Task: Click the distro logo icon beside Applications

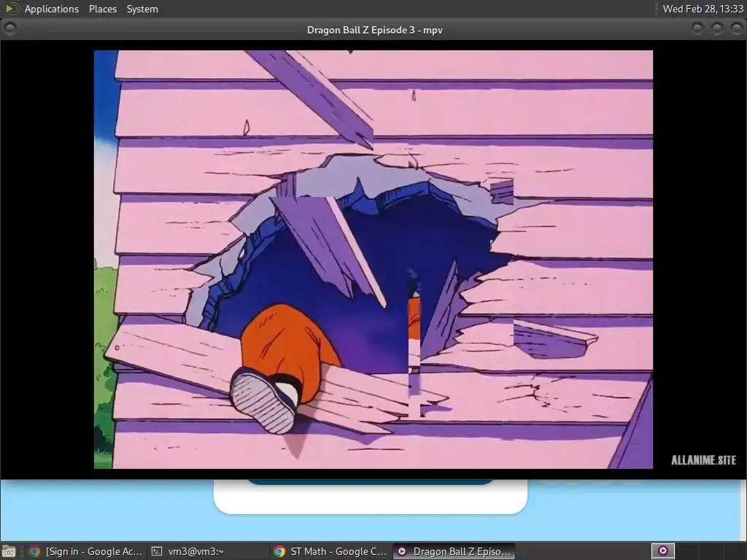Action: click(12, 9)
